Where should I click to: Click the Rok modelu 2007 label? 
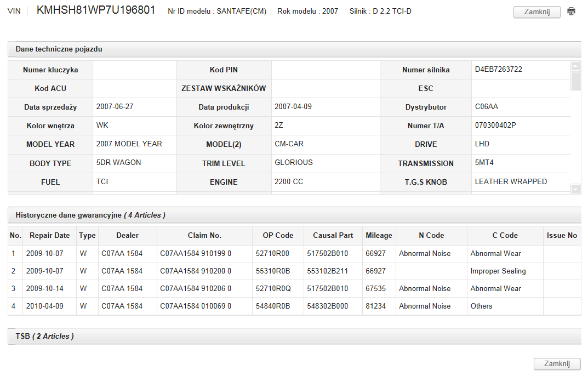coord(307,12)
